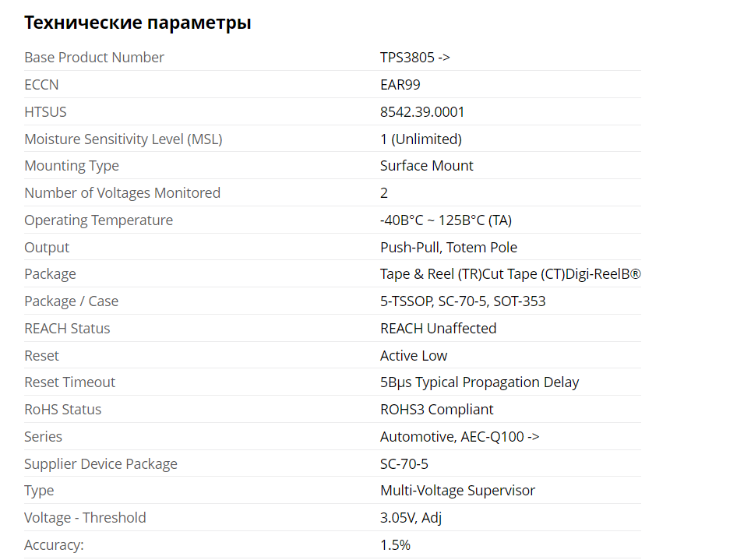Select the value '2' for voltages monitored
The height and width of the screenshot is (560, 751).
tap(384, 193)
